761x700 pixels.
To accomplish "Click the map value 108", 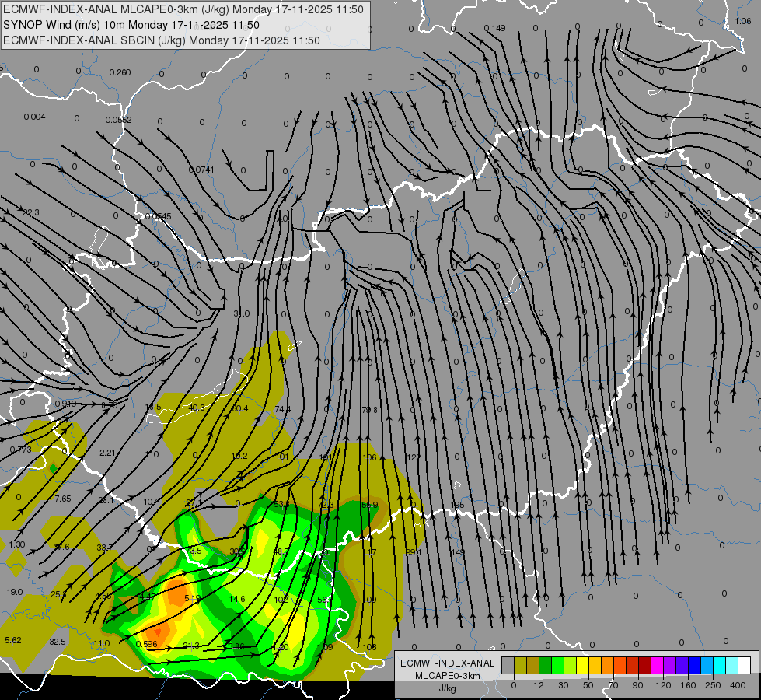I will click(369, 646).
